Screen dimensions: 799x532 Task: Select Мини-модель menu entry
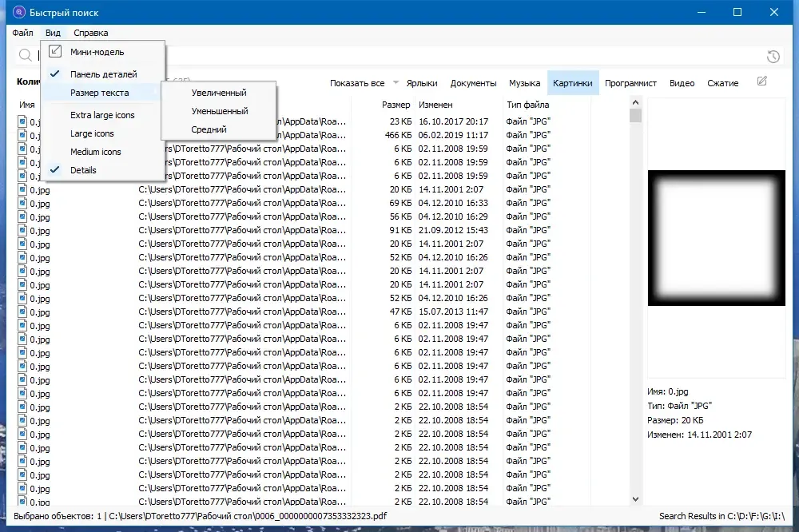[x=102, y=52]
